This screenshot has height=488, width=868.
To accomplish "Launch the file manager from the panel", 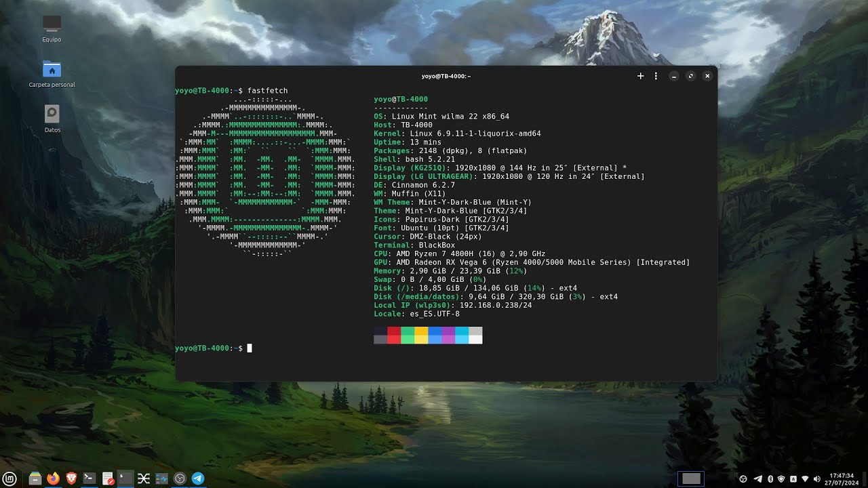I will (35, 479).
